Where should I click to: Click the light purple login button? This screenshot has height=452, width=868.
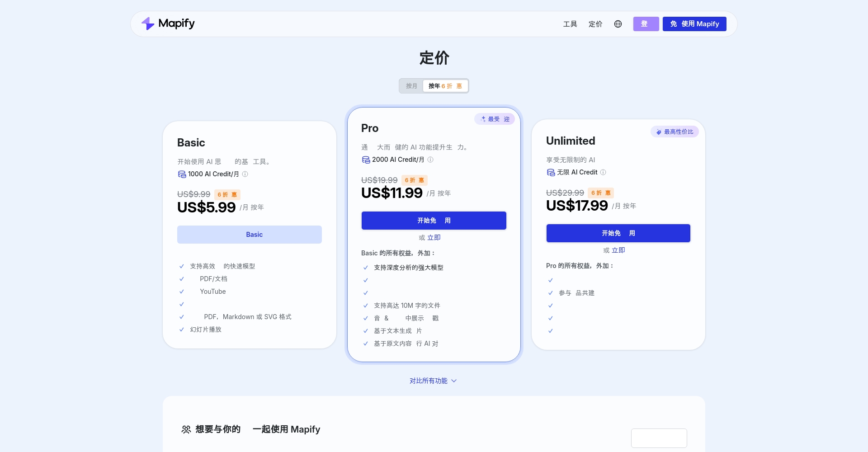646,24
